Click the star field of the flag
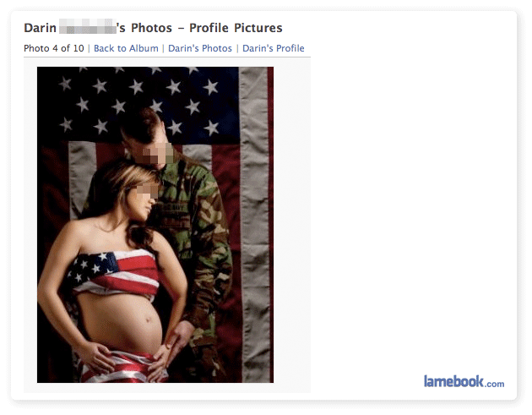 click(139, 102)
